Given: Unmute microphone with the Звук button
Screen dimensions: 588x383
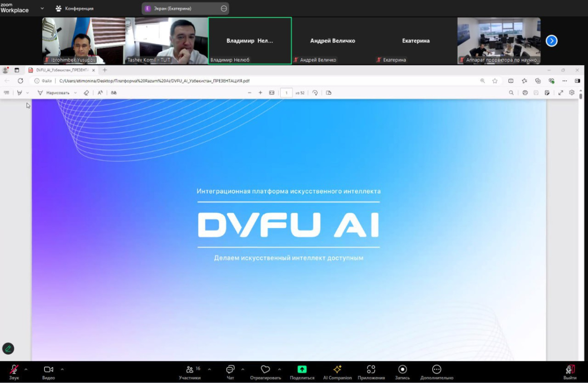Looking at the screenshot, I should click(14, 372).
